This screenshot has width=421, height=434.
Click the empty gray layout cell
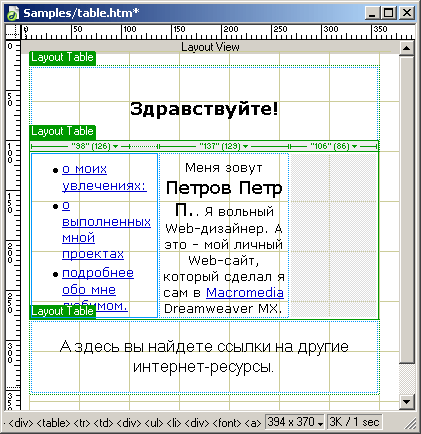(x=333, y=235)
